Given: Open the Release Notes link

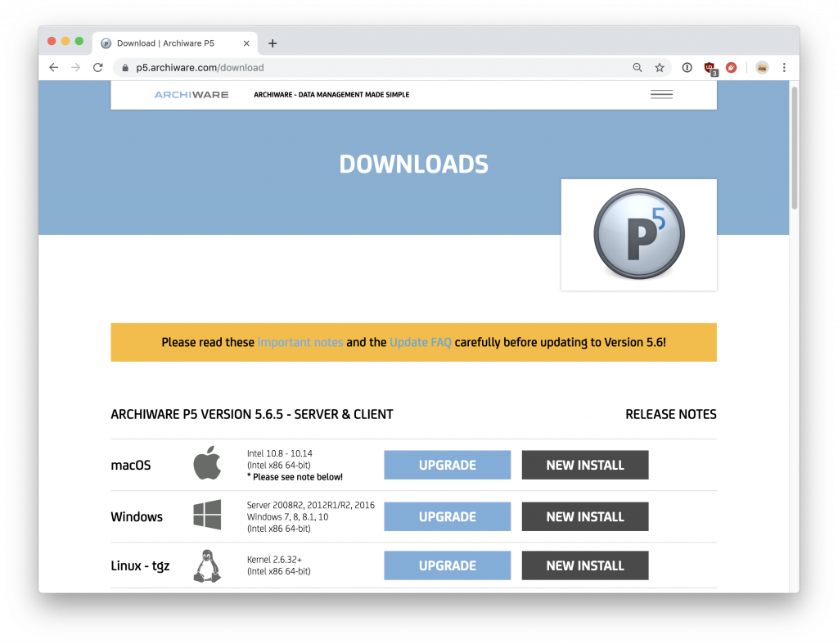Looking at the screenshot, I should (x=671, y=414).
